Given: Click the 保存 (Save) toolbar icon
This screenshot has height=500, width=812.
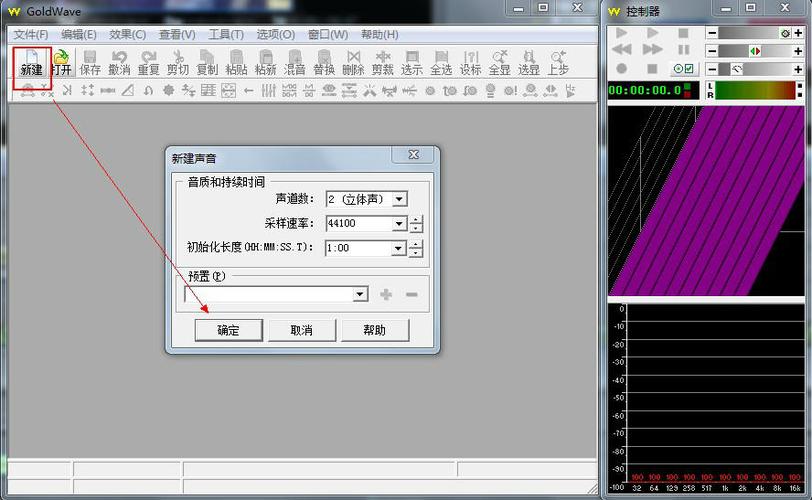Looking at the screenshot, I should [90, 62].
